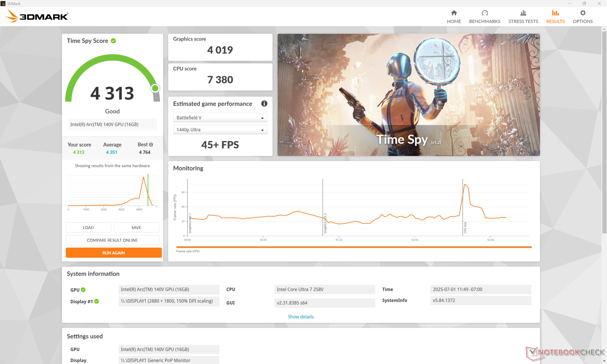607x364 pixels.
Task: Click Compare Result Online button
Action: tap(112, 240)
